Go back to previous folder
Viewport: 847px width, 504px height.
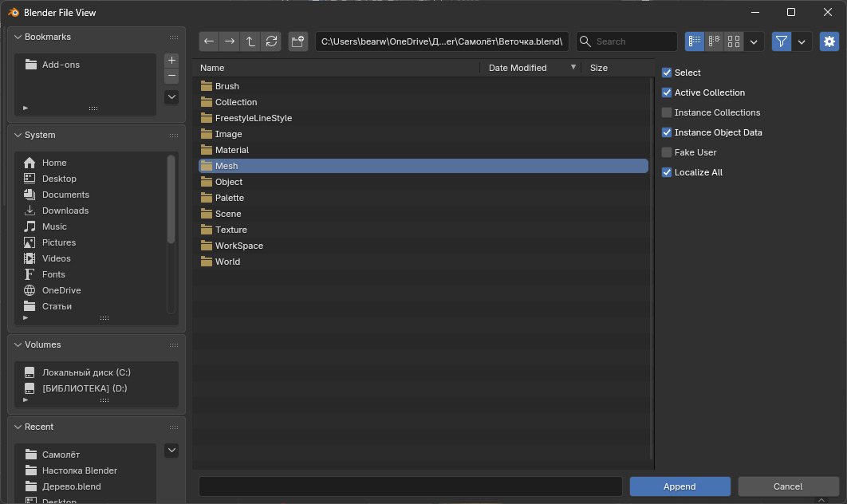pyautogui.click(x=209, y=41)
